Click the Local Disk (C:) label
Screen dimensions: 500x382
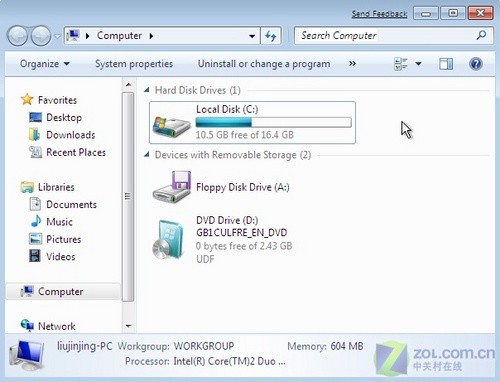227,109
